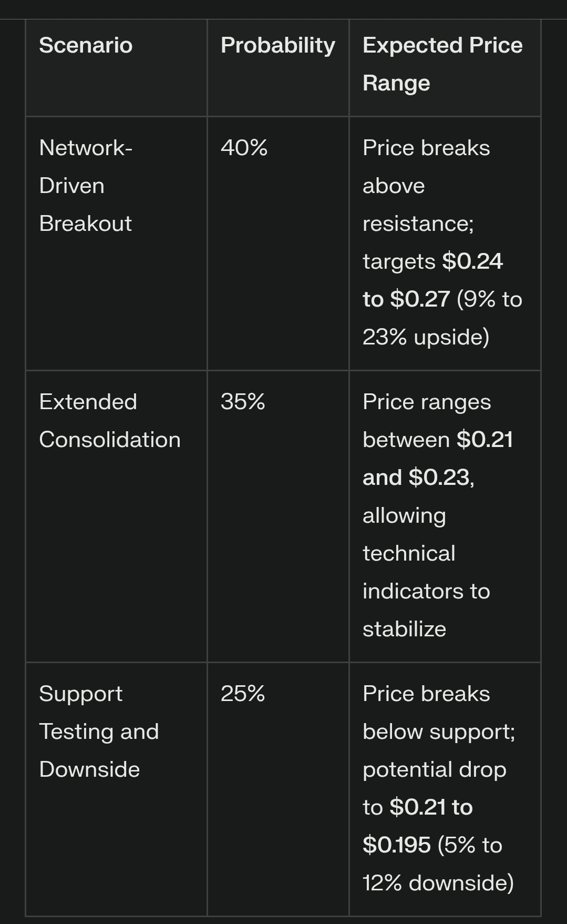Click the Price breaks below support text
The image size is (567, 924).
[x=439, y=713]
